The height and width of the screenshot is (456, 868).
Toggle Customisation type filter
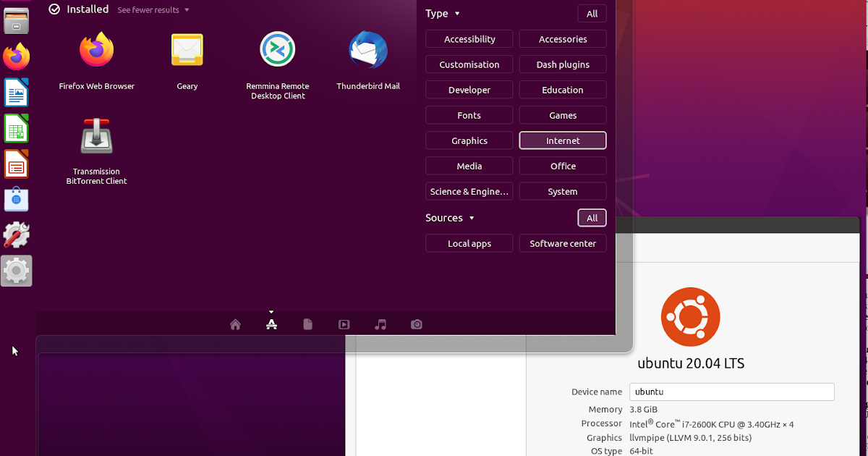pyautogui.click(x=469, y=64)
